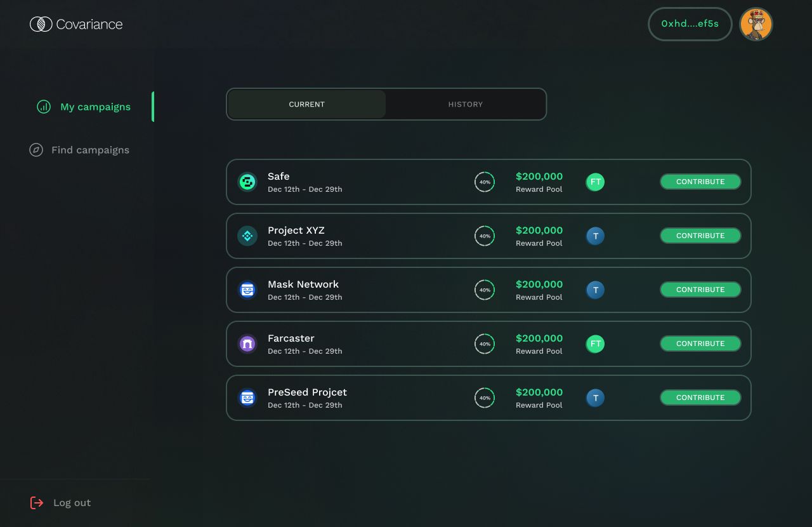The height and width of the screenshot is (527, 812).
Task: Click Reward Pool label in Project XYZ row
Action: coord(539,243)
